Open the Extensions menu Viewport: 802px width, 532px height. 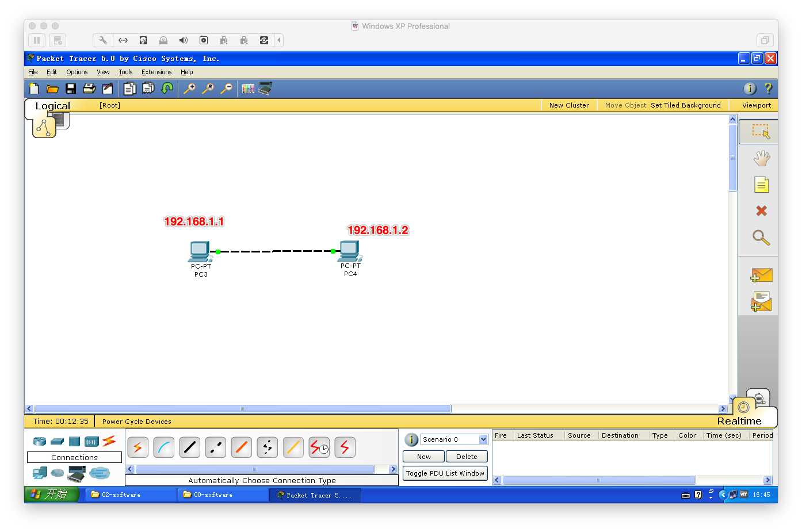[156, 72]
